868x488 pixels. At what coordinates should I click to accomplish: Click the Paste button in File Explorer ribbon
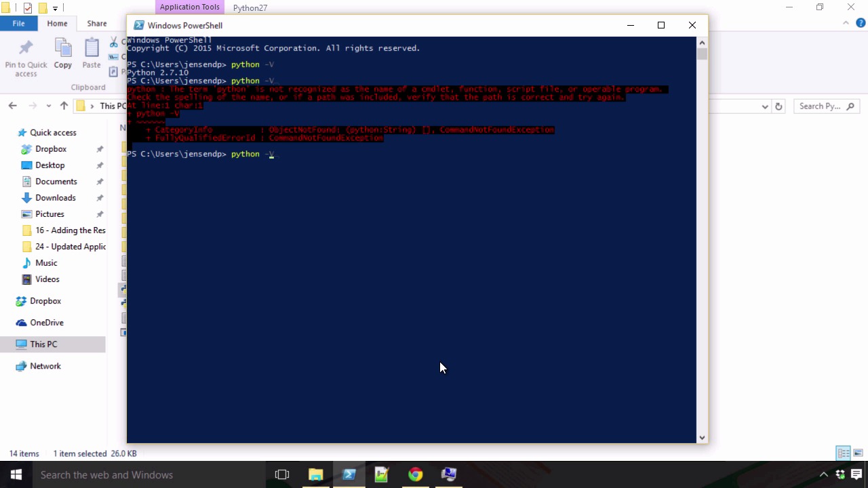[x=92, y=54]
